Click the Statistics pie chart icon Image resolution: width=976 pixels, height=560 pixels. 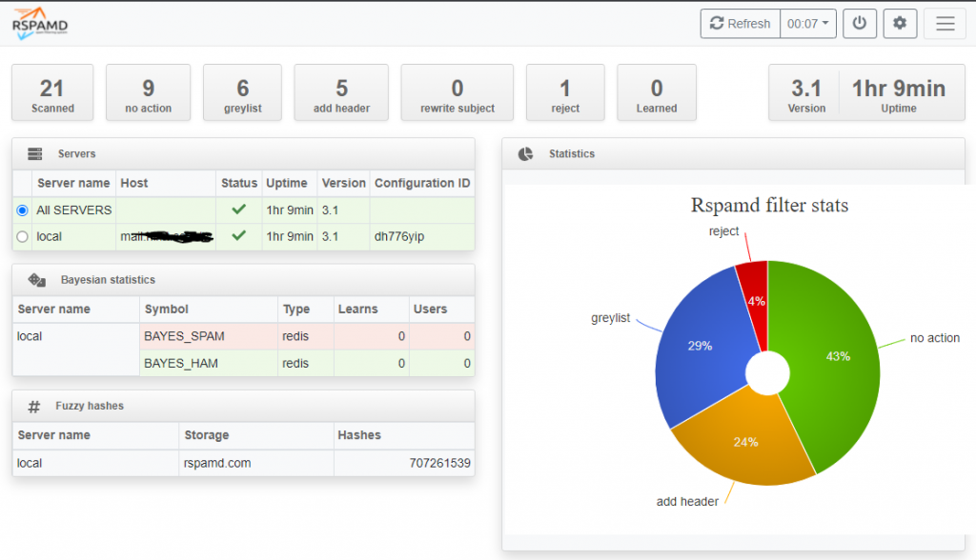pyautogui.click(x=525, y=153)
